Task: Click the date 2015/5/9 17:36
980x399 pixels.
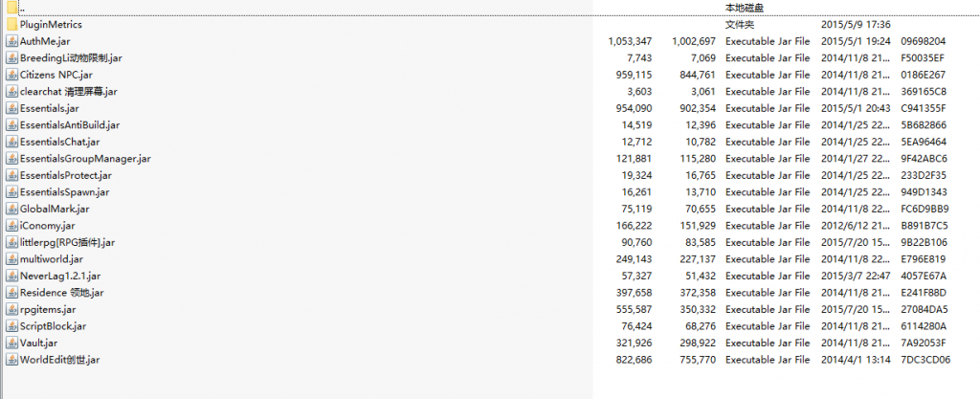Action: [x=856, y=24]
